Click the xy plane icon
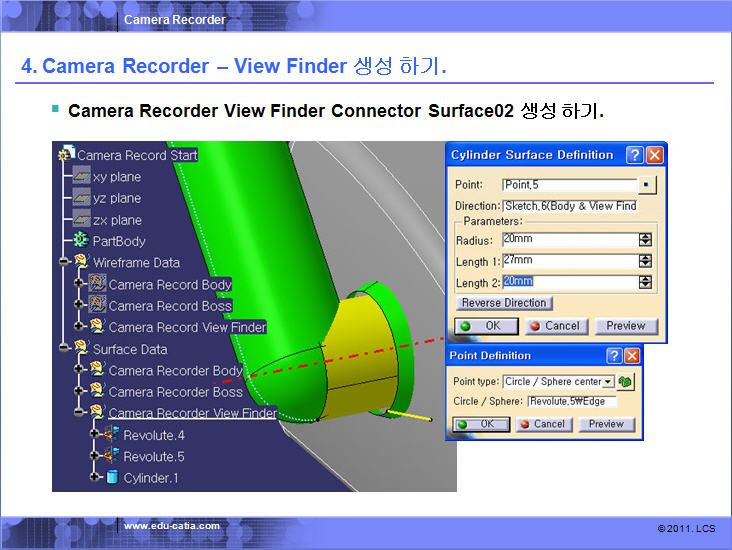The image size is (732, 550). tap(81, 177)
